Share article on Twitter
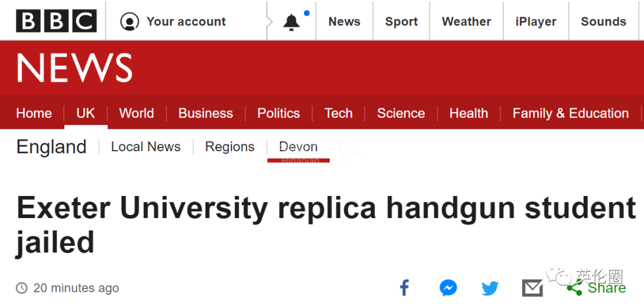Viewport: 644px width, 305px height. coord(490,289)
